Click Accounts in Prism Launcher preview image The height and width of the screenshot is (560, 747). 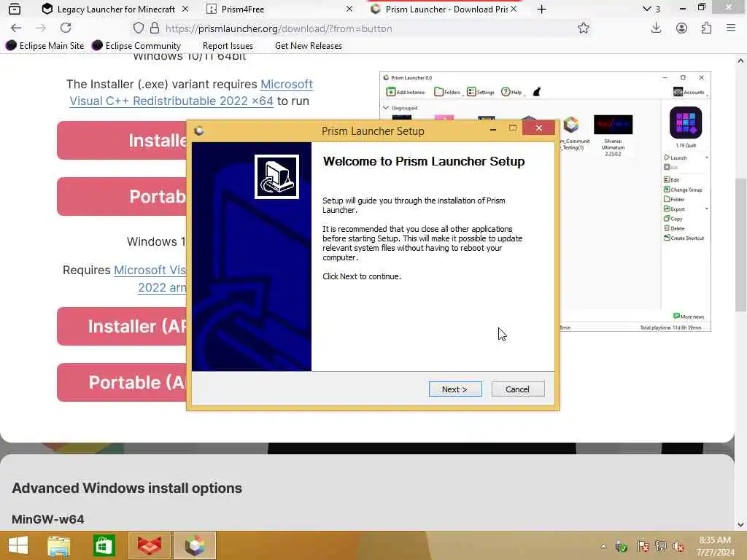[x=689, y=92]
